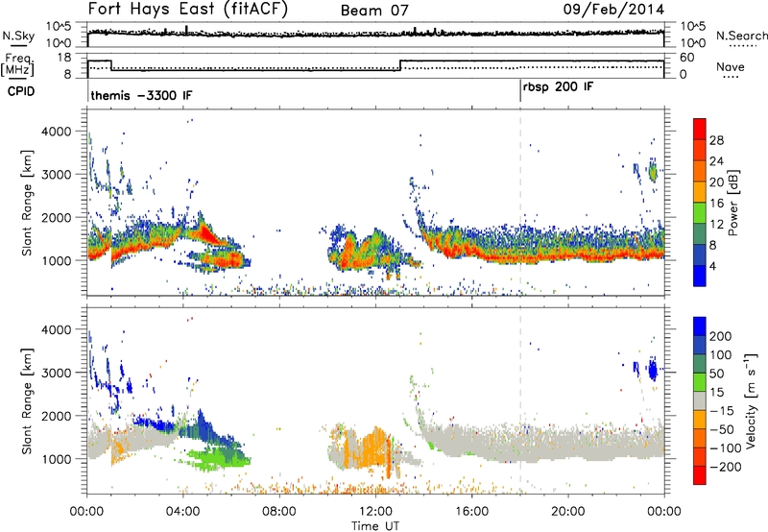Click the '4000' tick on power panel

57,132
